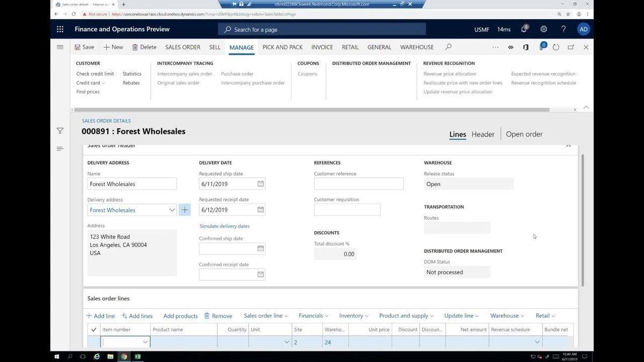Expand the Retail lines menu

pyautogui.click(x=545, y=316)
